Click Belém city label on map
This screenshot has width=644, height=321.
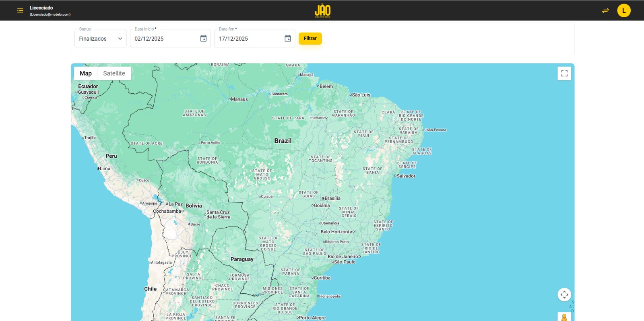(x=326, y=86)
